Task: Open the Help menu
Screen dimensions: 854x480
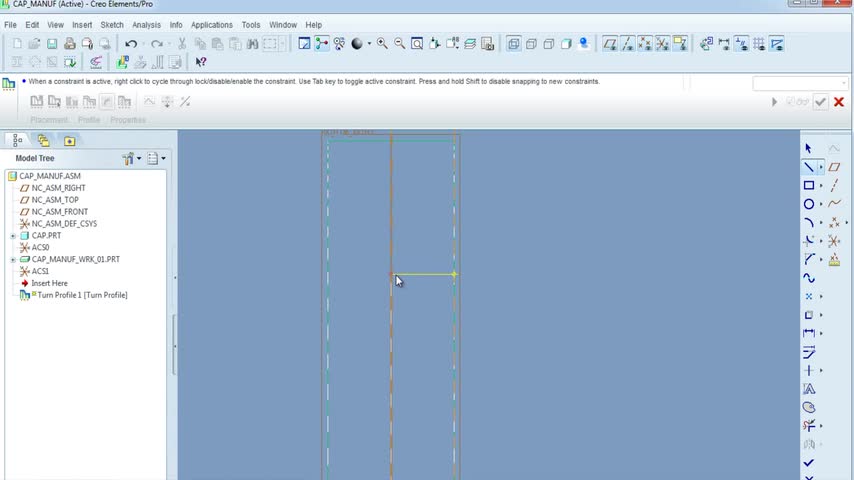Action: pyautogui.click(x=313, y=25)
